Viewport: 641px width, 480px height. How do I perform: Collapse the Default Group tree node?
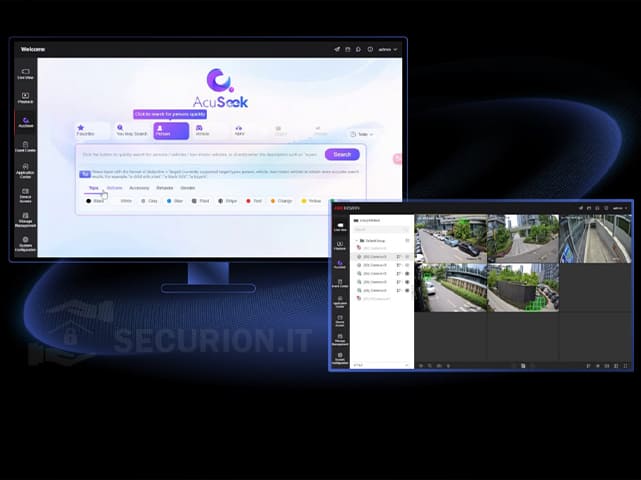[x=356, y=240]
